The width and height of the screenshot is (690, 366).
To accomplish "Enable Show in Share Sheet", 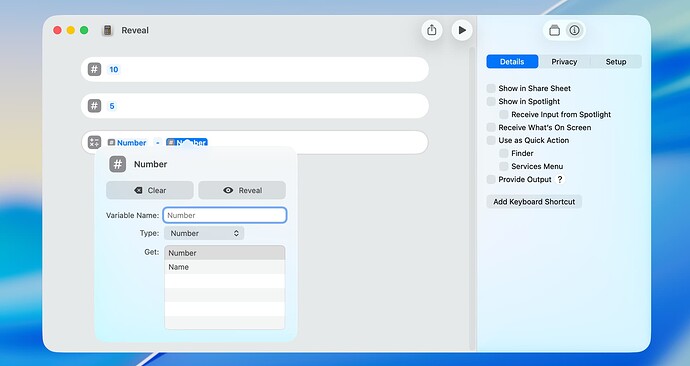I will click(x=491, y=88).
